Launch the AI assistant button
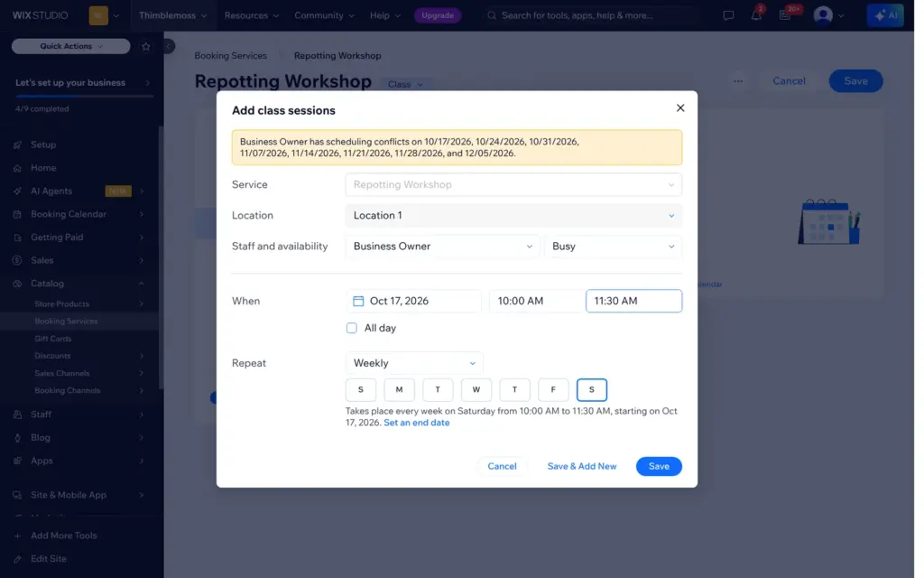 coord(885,15)
